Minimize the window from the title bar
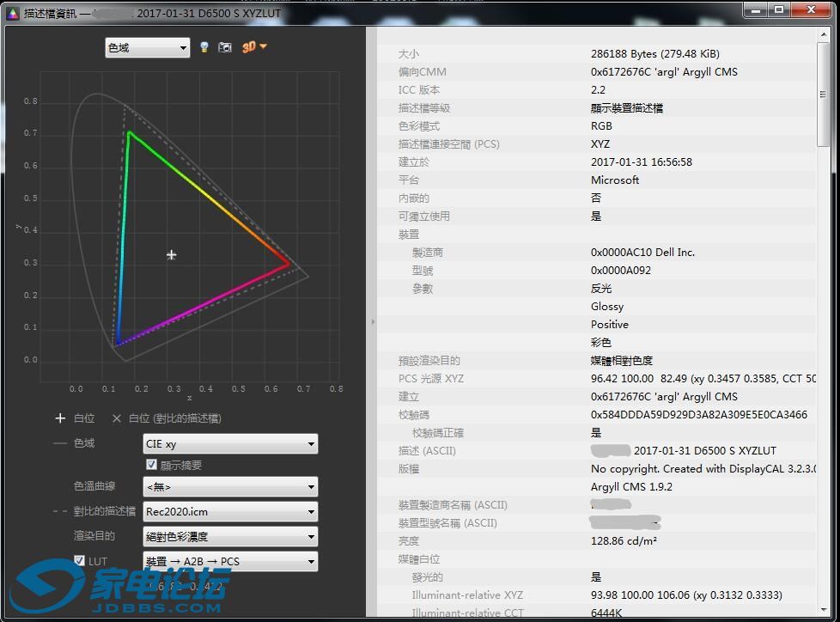Viewport: 840px width, 622px height. point(753,10)
